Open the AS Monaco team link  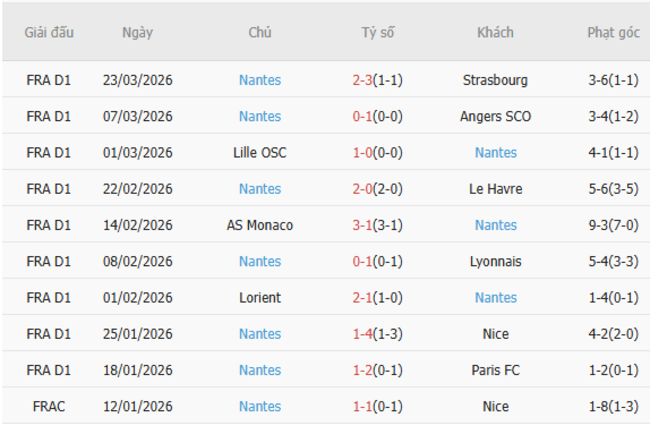pyautogui.click(x=260, y=225)
